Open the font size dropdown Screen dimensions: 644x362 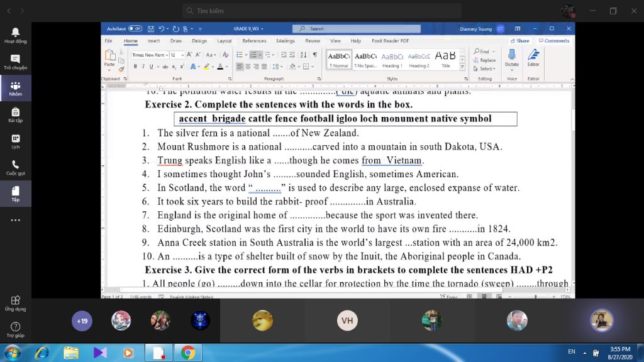pos(182,55)
